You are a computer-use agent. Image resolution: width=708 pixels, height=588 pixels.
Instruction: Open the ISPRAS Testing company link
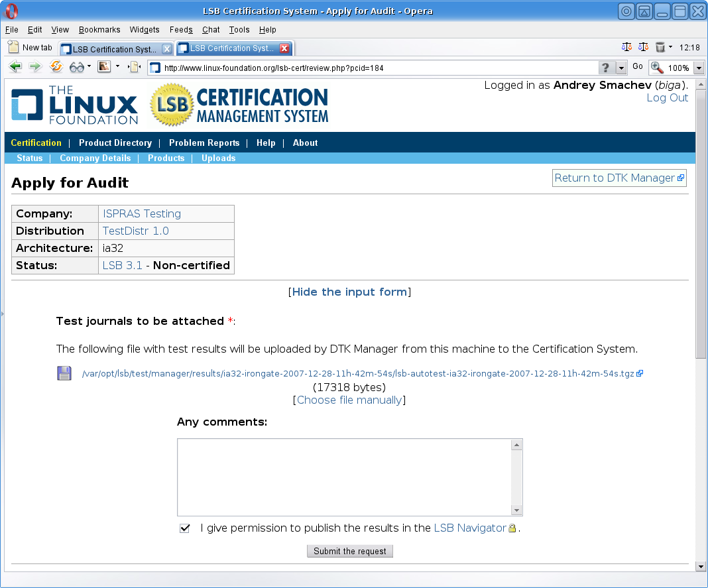click(142, 213)
